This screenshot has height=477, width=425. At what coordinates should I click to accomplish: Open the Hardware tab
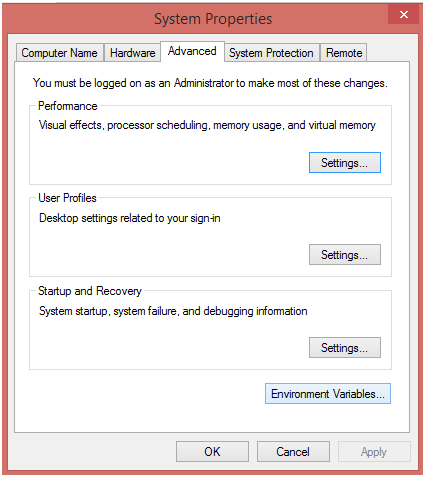pyautogui.click(x=132, y=53)
